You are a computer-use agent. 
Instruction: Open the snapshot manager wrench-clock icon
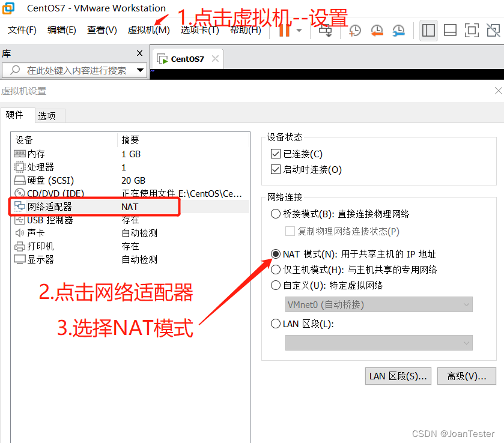pos(398,30)
